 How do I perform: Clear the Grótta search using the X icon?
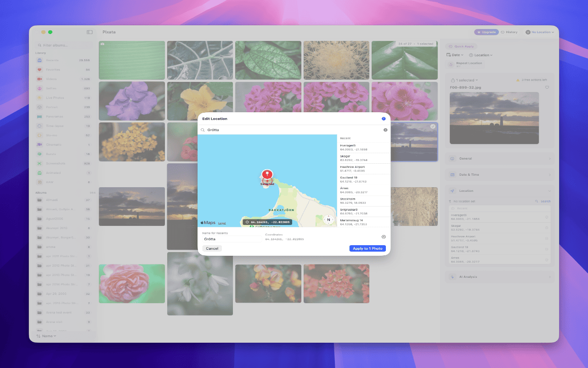coord(385,130)
